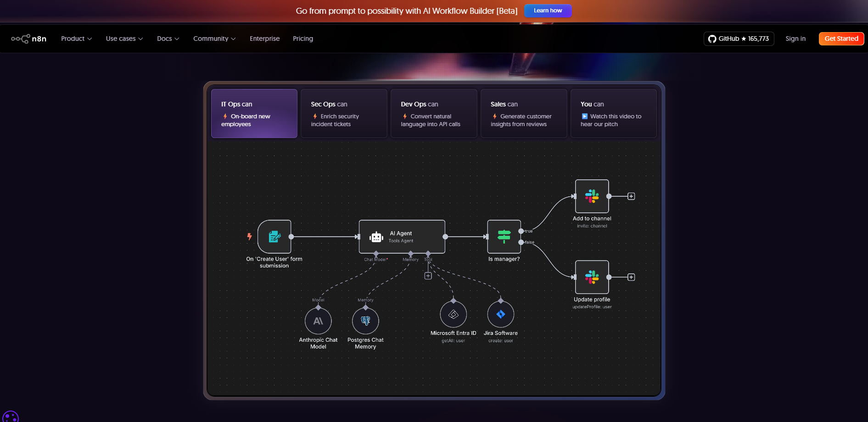868x422 pixels.
Task: Switch to the Sec Ops tab
Action: pyautogui.click(x=344, y=114)
